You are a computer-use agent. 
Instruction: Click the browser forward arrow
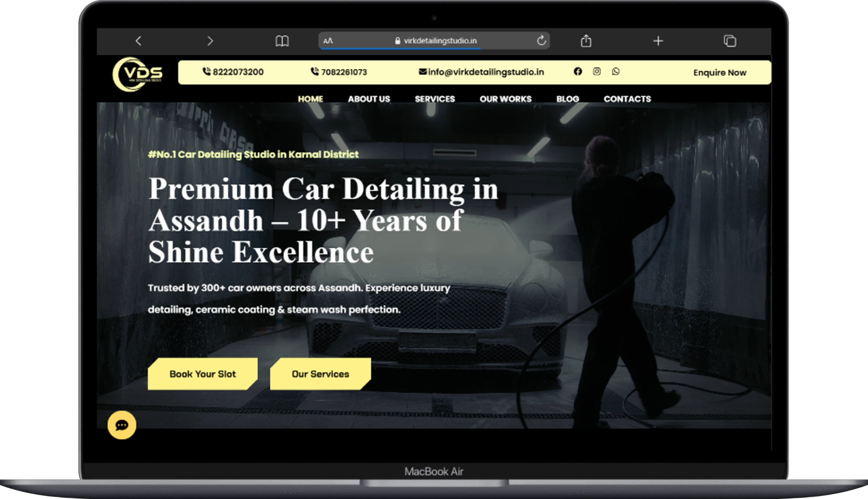[x=210, y=41]
